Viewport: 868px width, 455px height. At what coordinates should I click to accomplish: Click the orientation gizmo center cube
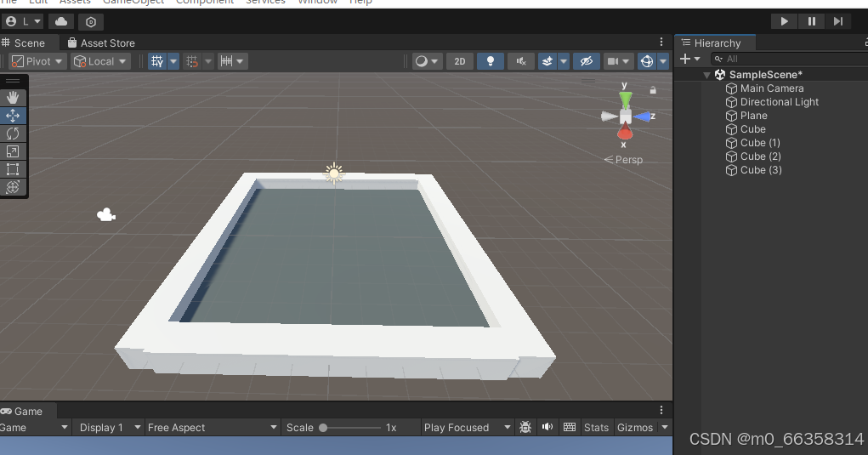pyautogui.click(x=626, y=117)
